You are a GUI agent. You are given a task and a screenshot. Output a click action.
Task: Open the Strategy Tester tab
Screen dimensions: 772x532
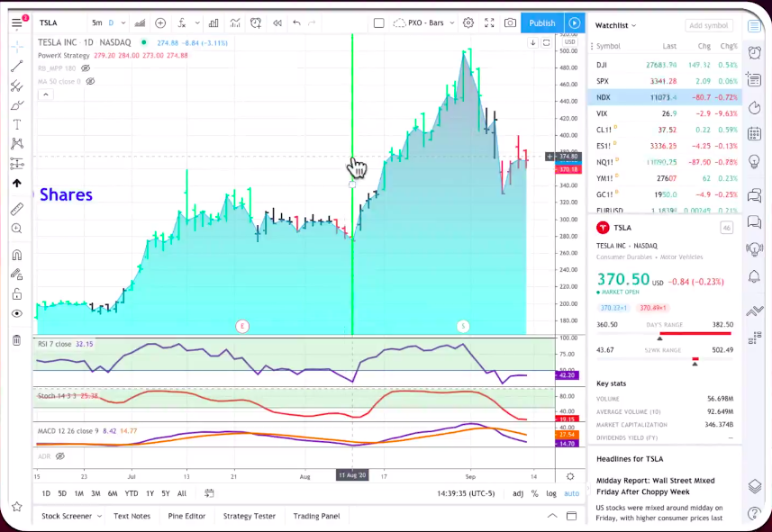pos(250,516)
